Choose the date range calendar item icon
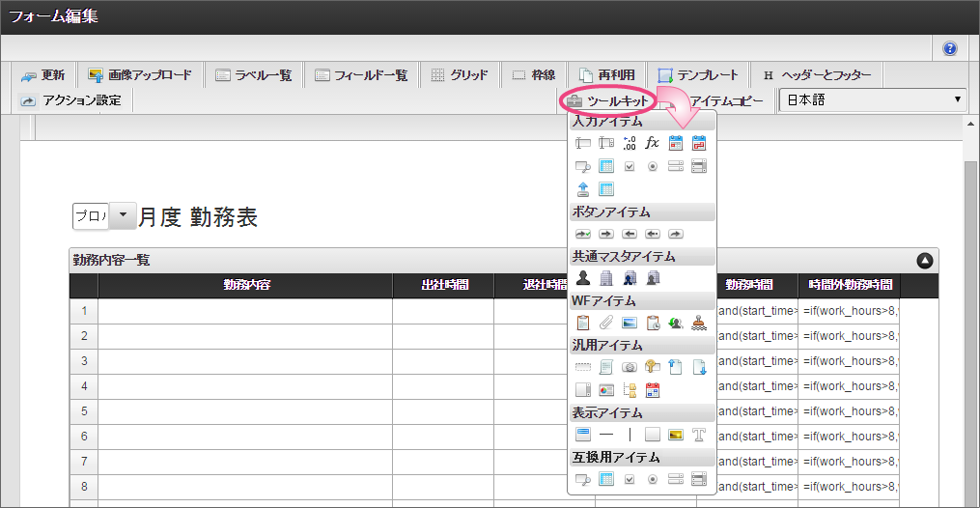The image size is (980, 508). (x=699, y=143)
